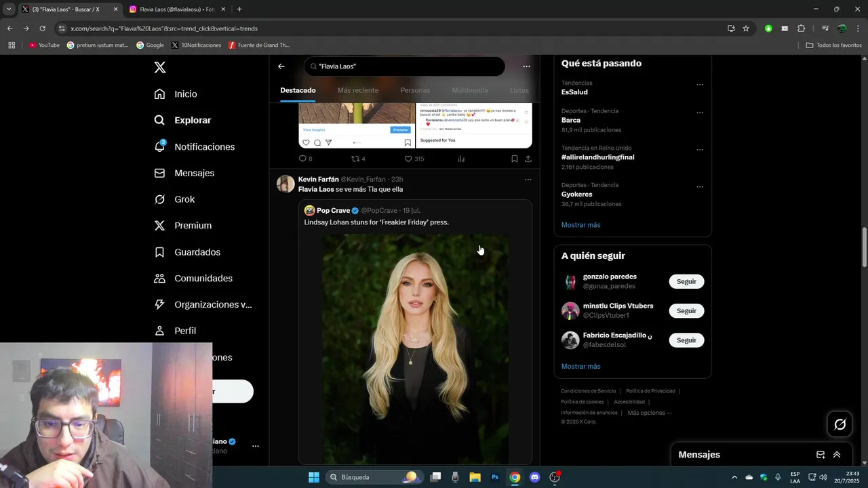Bookmark this page with star icon
This screenshot has height=488, width=868.
[x=746, y=28]
